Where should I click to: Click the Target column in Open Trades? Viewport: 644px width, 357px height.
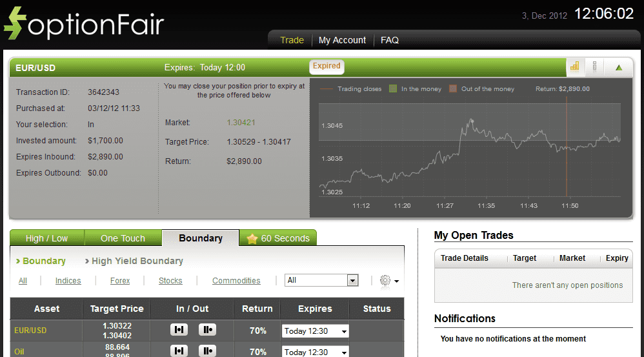525,258
